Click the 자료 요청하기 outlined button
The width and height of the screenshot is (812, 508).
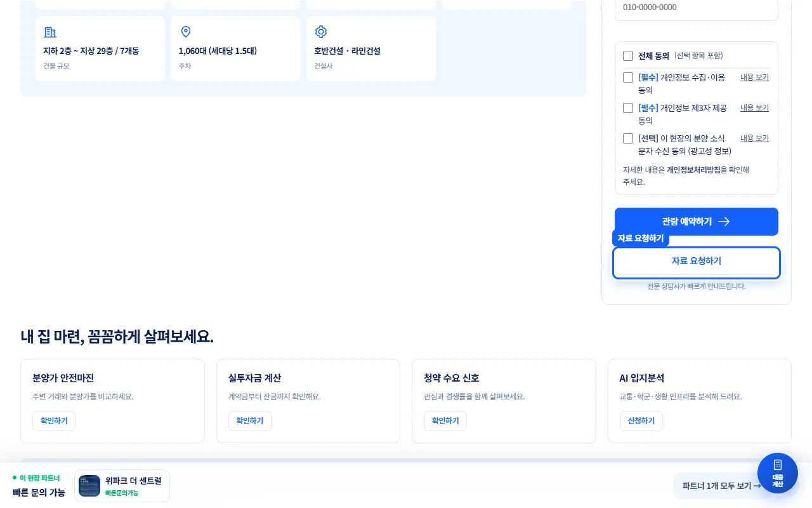click(696, 262)
